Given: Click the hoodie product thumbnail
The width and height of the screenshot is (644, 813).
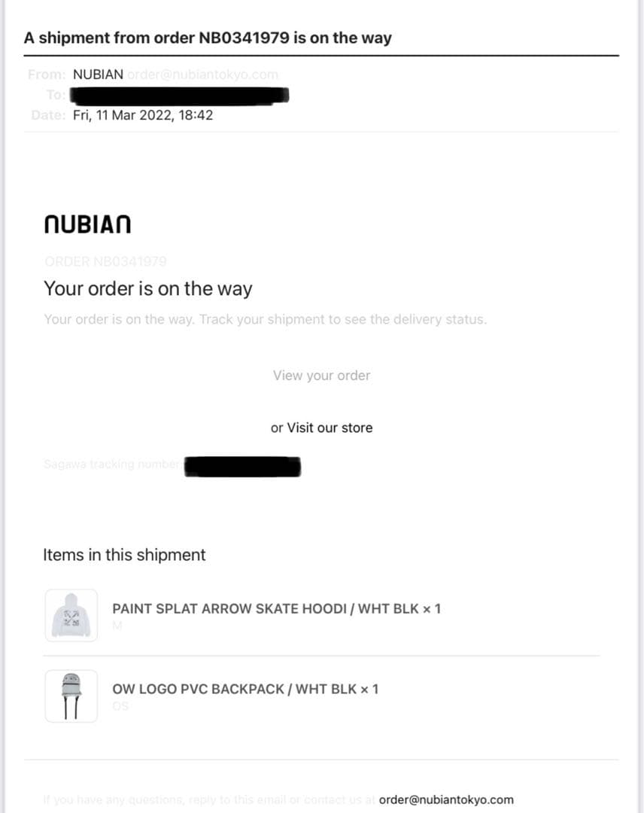Looking at the screenshot, I should (71, 615).
